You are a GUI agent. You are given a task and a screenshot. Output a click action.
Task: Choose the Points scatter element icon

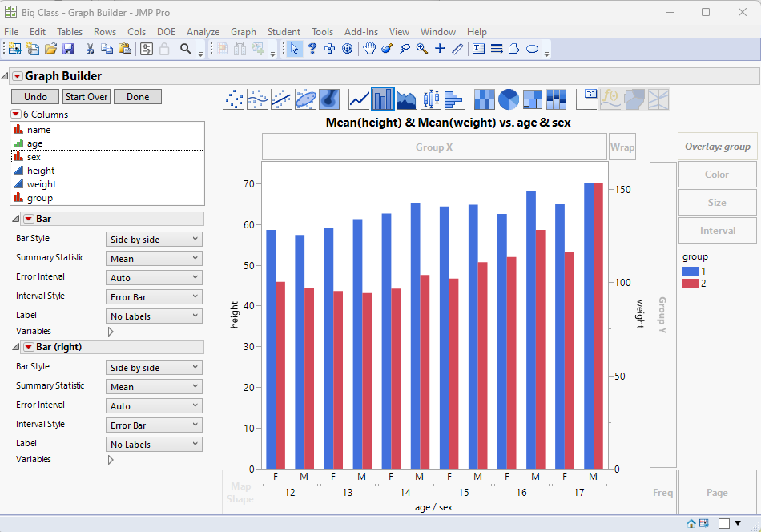point(233,99)
